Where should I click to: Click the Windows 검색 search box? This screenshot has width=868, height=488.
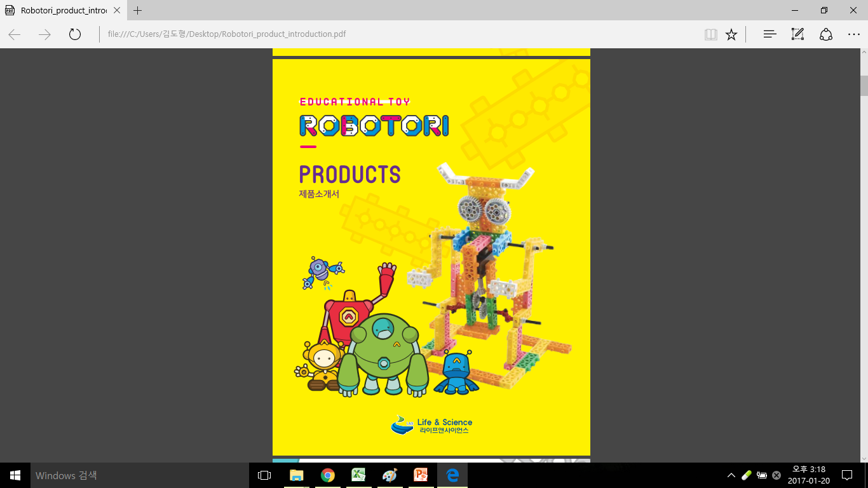tap(140, 475)
